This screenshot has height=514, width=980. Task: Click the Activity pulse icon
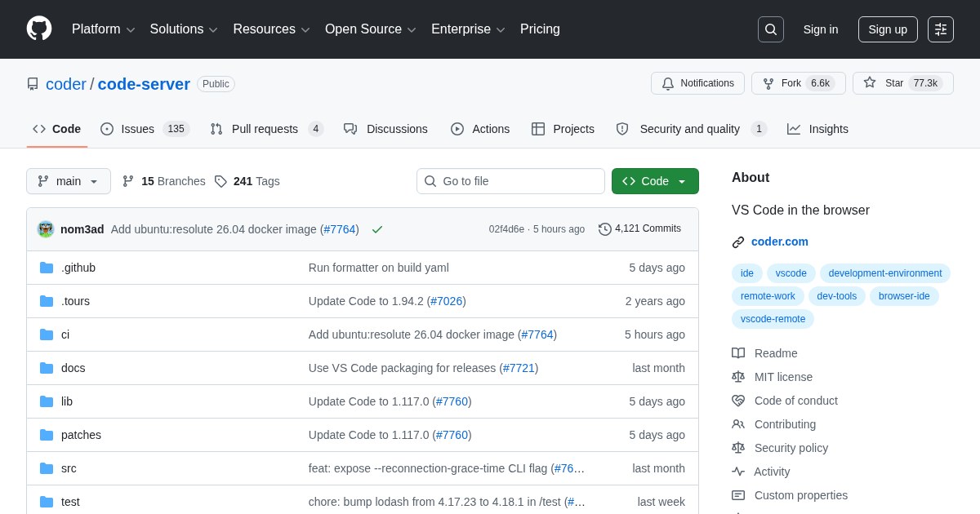point(738,472)
